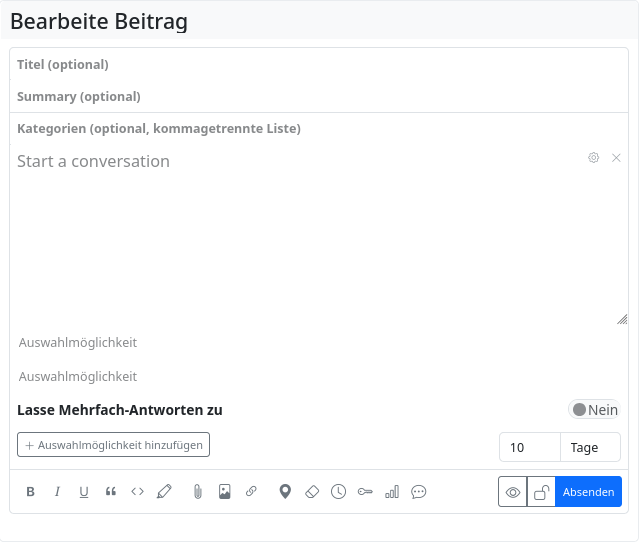
Task: Insert an image into the post
Action: (x=224, y=492)
